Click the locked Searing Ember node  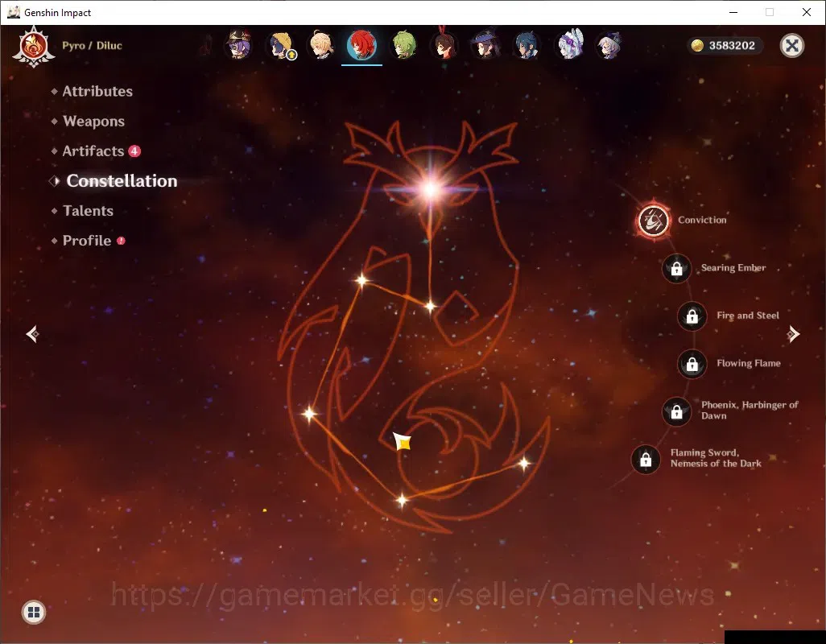677,269
